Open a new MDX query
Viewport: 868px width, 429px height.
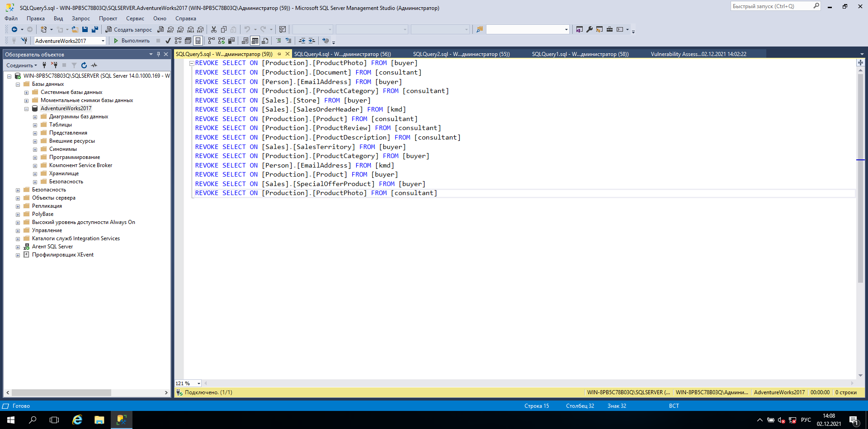(170, 29)
